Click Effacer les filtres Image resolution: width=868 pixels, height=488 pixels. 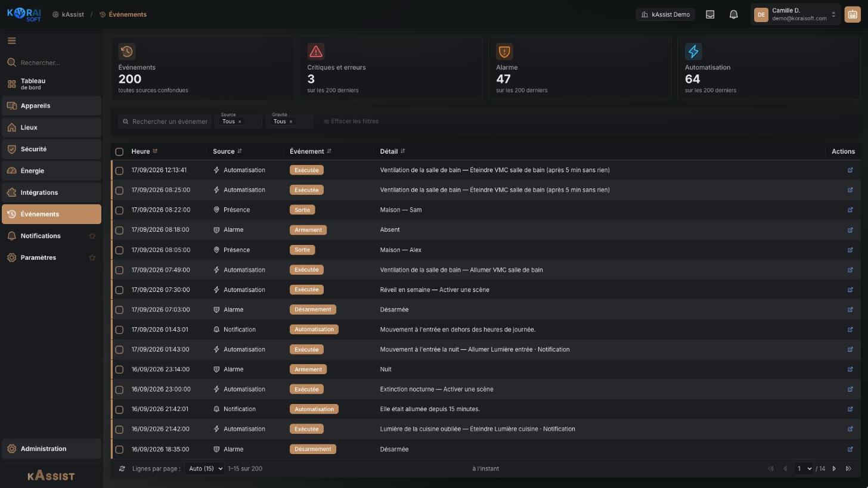click(351, 122)
